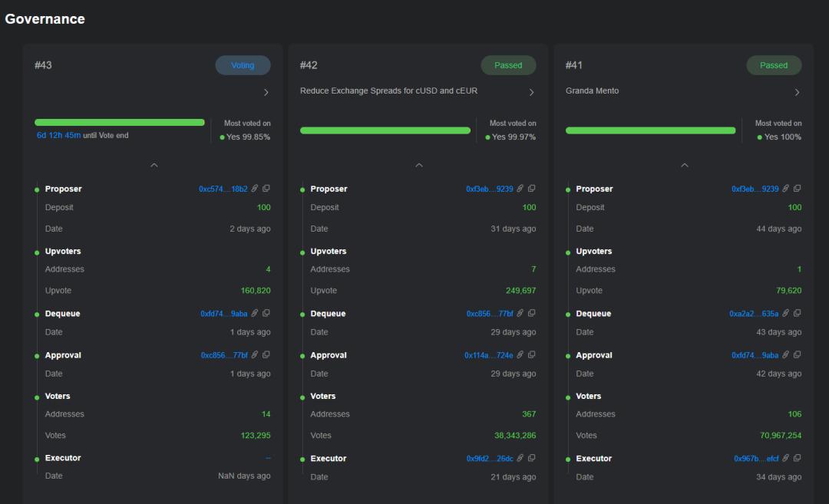Collapse details of proposal #42

pos(419,166)
